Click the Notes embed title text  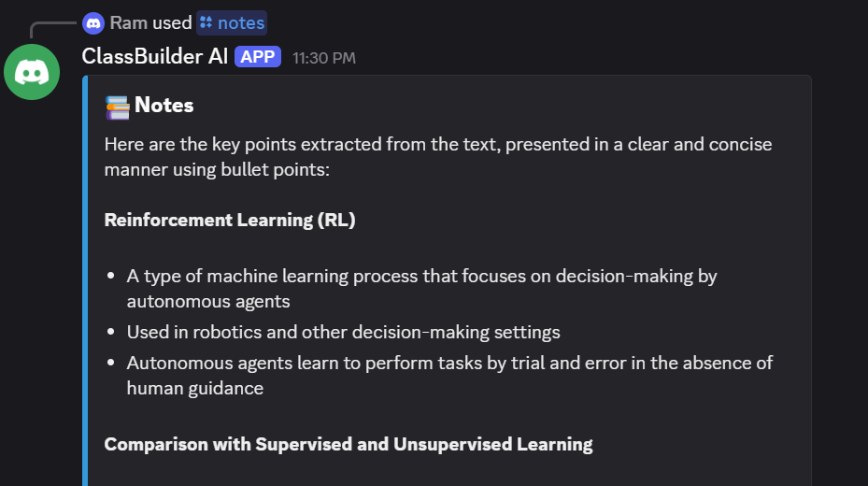(164, 106)
